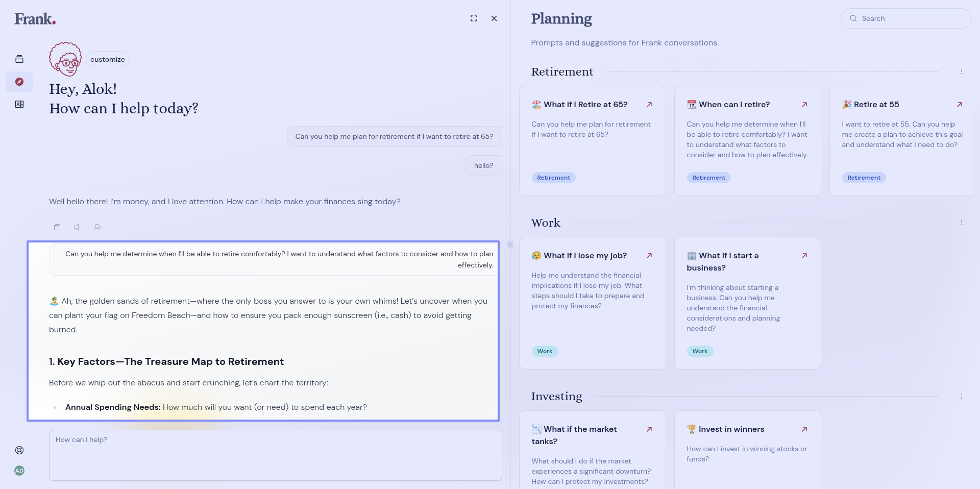Play the response aloud with speaker icon
980x489 pixels.
[78, 227]
